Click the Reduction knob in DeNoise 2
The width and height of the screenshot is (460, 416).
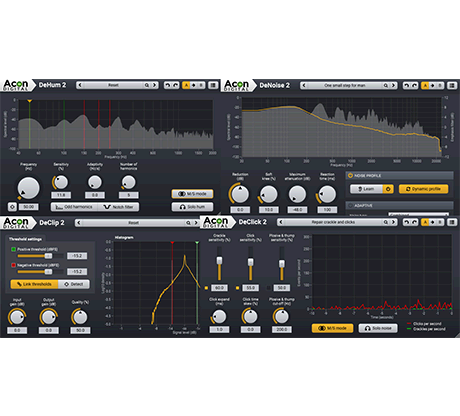point(240,194)
